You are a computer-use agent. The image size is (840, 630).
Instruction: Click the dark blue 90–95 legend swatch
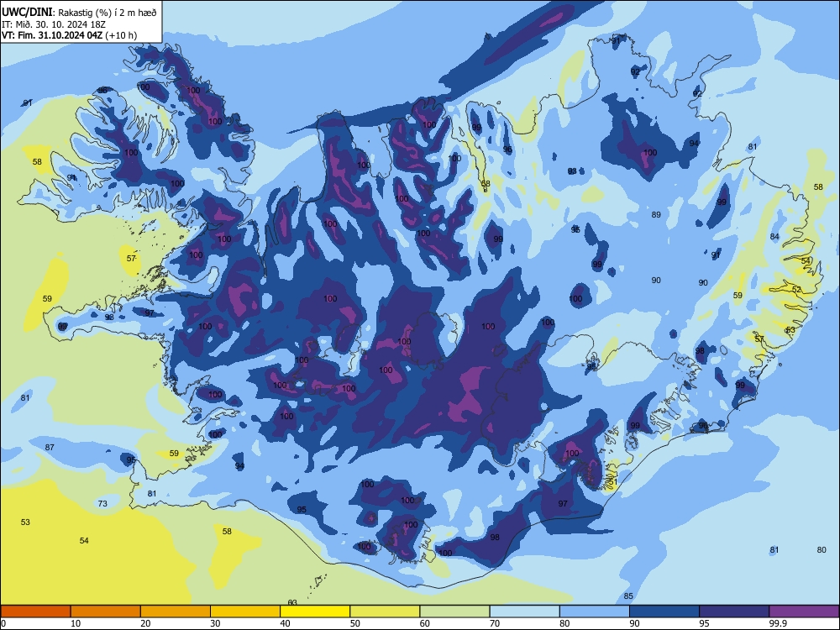click(x=664, y=612)
